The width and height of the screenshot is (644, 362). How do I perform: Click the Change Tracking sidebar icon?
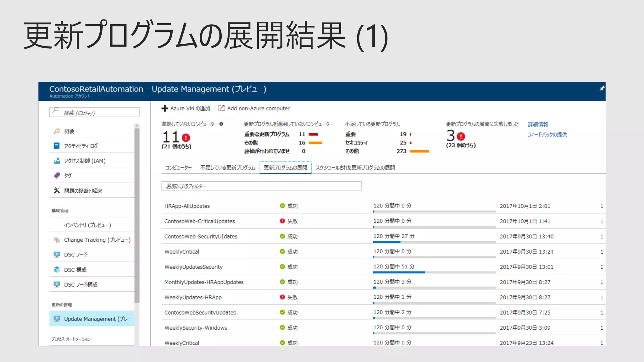point(57,240)
